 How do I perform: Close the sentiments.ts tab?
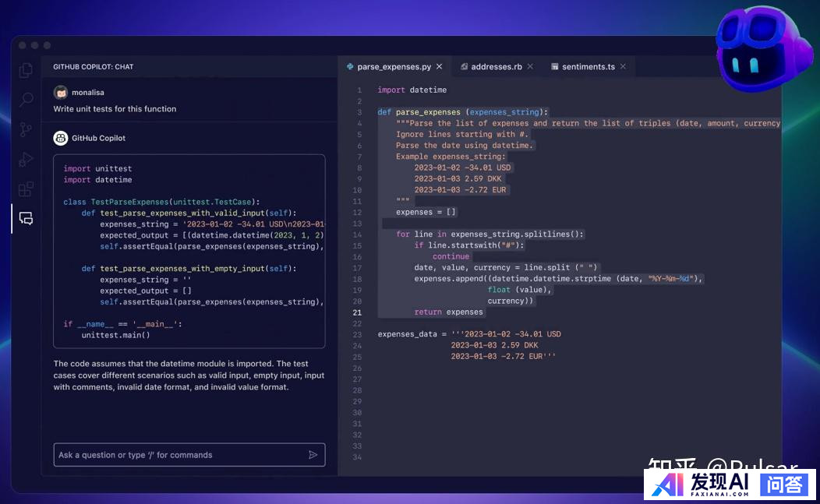click(623, 67)
